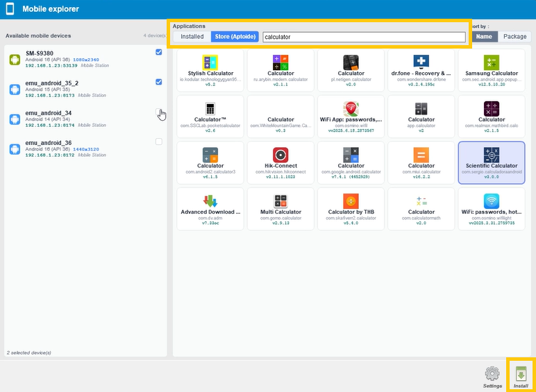Viewport: 536px width, 392px height.
Task: Select Calculator icon from ru.arybin.modern.calculator
Action: pos(280,62)
